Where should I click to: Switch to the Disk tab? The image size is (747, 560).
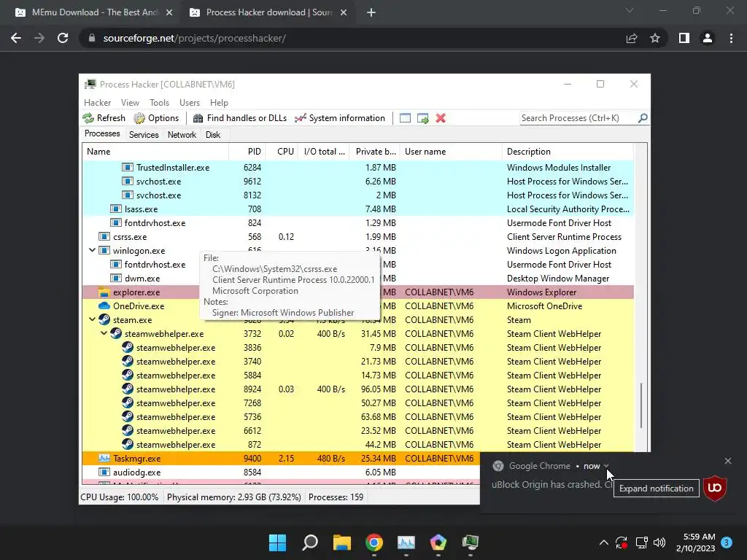point(213,135)
